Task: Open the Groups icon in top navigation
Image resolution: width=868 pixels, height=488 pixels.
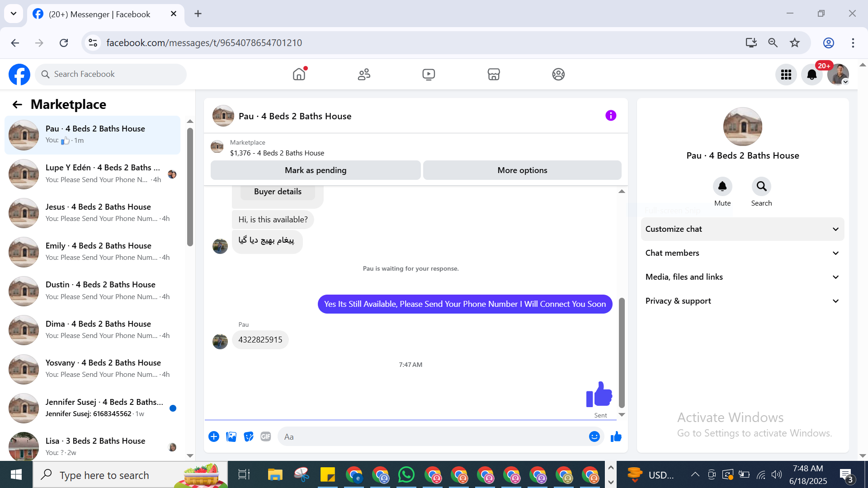Action: point(558,74)
